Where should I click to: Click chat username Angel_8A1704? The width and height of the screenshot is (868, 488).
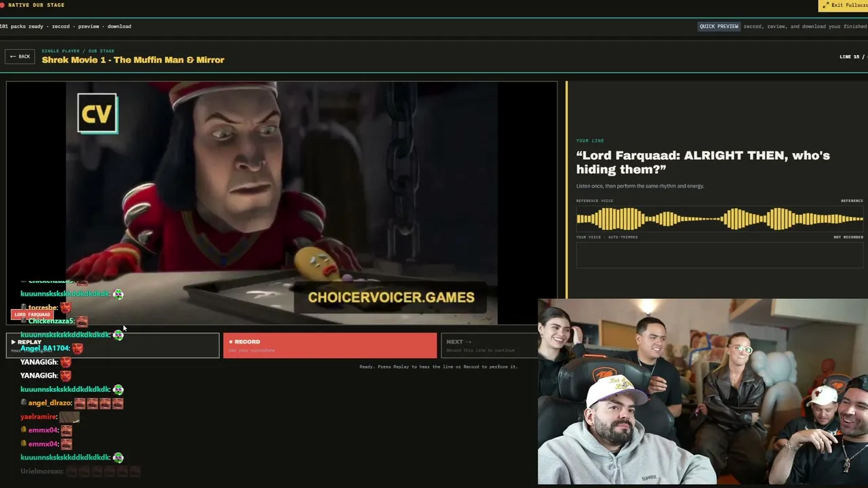click(x=45, y=348)
